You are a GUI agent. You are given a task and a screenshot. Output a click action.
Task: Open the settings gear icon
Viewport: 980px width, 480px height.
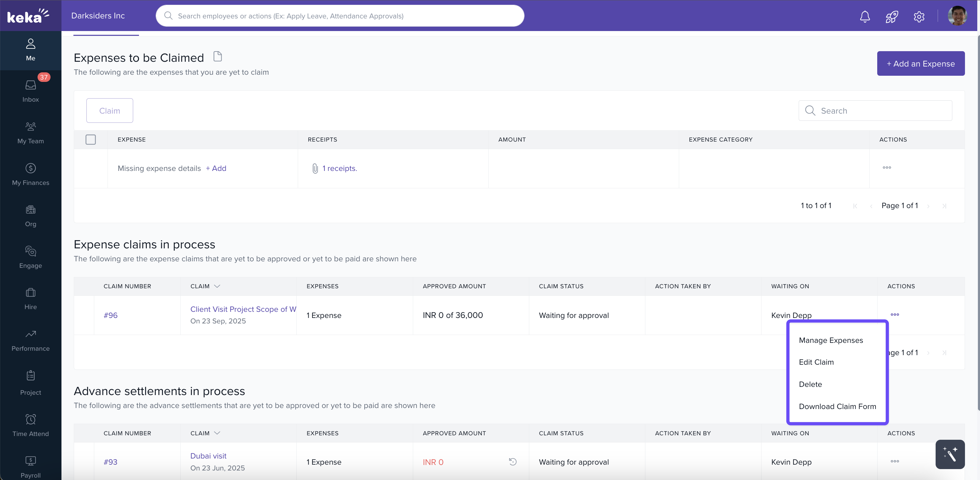click(x=919, y=16)
